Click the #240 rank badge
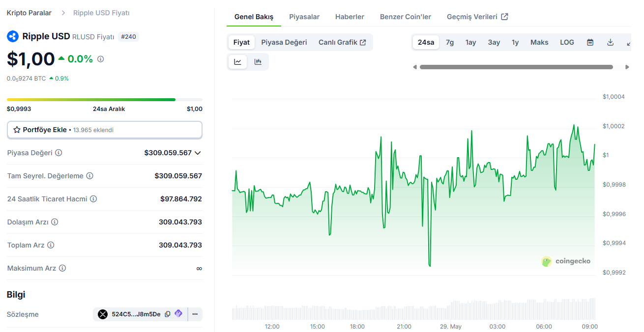644x332 pixels. click(x=128, y=37)
